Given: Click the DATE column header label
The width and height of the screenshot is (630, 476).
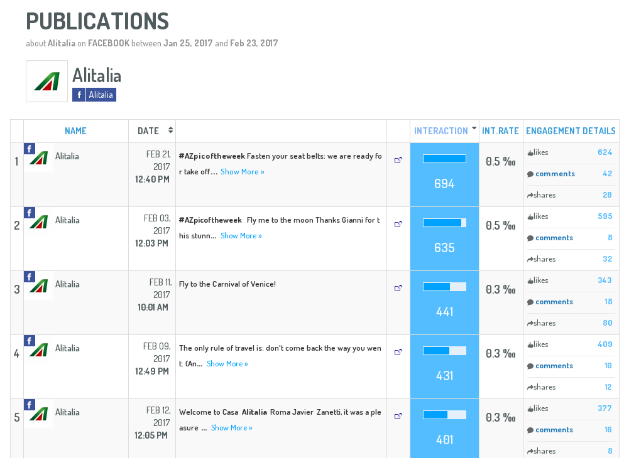Looking at the screenshot, I should tap(148, 131).
